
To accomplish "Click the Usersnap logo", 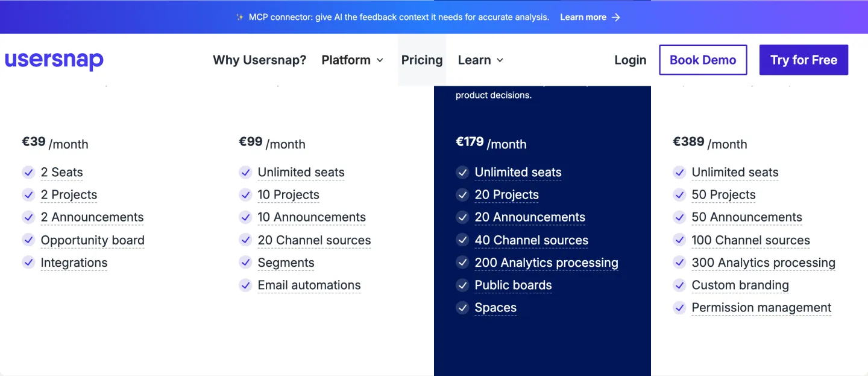I will coord(54,60).
